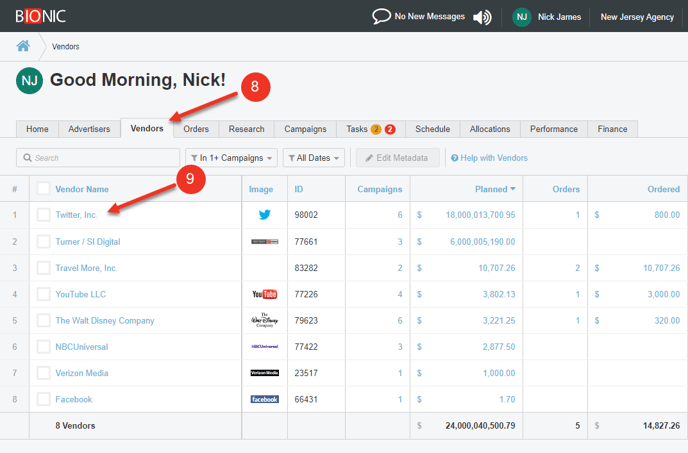Click the Bionic logo
This screenshot has height=453, width=688.
click(40, 16)
